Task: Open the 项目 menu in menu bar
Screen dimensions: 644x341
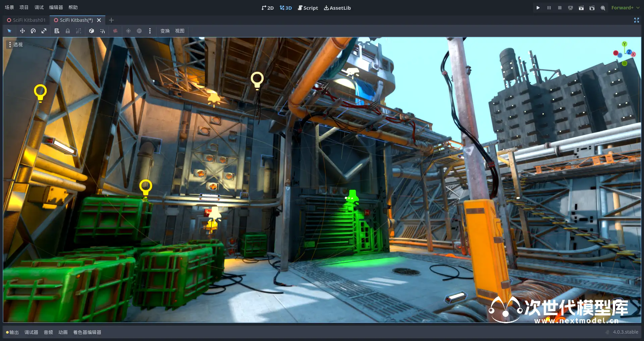Action: tap(24, 7)
